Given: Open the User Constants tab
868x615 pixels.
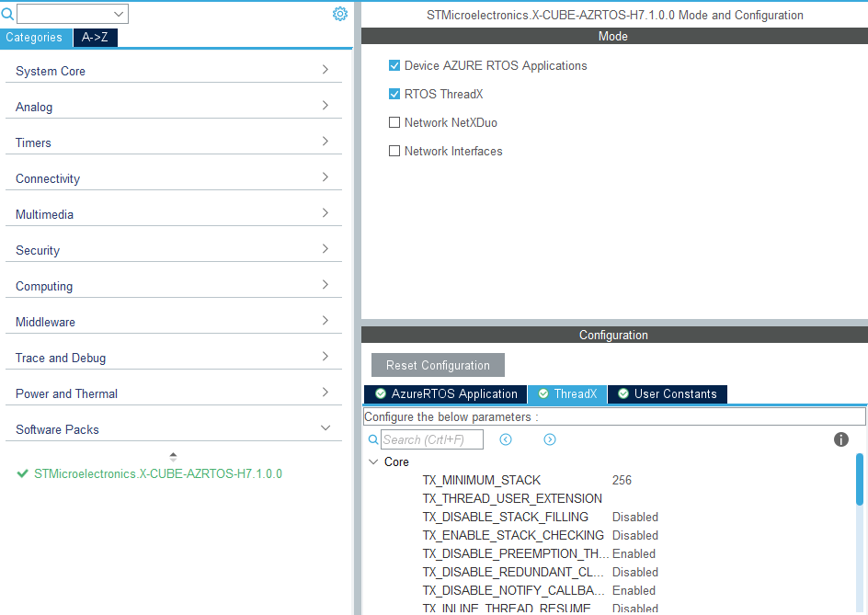Looking at the screenshot, I should tap(668, 394).
